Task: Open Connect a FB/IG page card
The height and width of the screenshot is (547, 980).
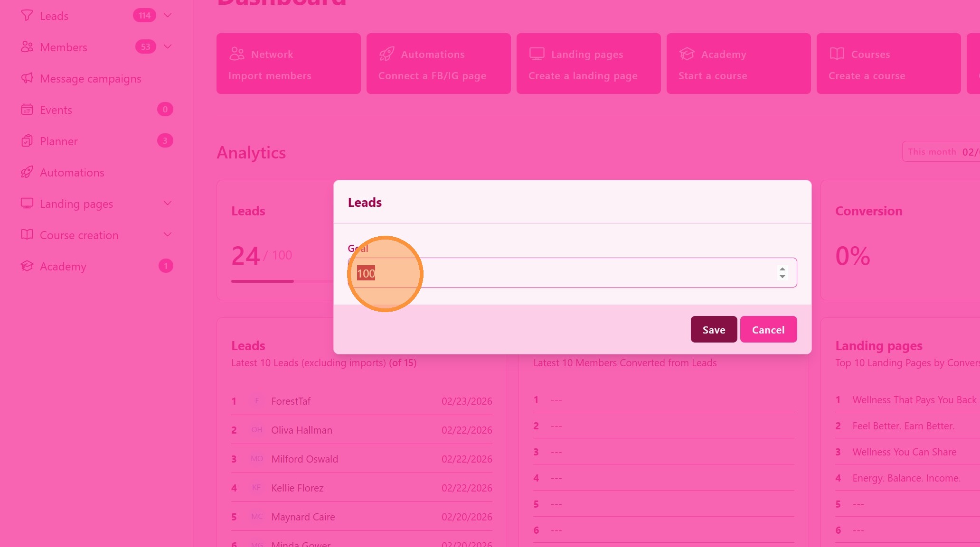Action: 438,64
